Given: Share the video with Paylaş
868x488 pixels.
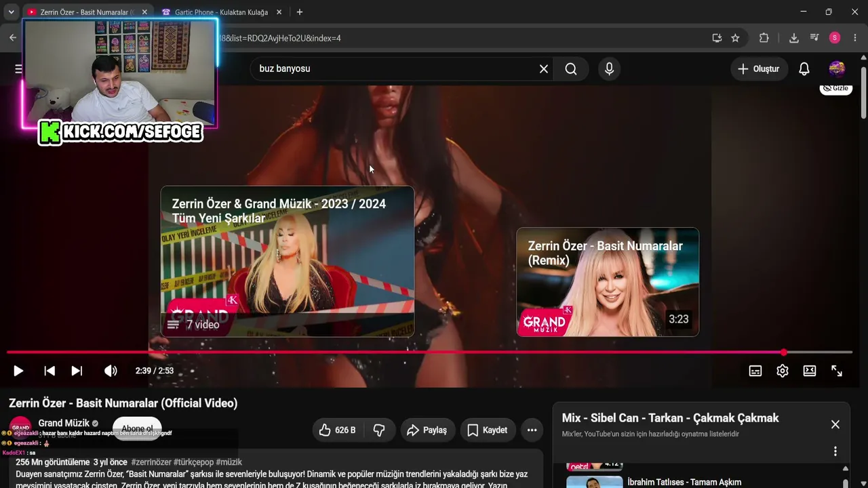Looking at the screenshot, I should (427, 430).
